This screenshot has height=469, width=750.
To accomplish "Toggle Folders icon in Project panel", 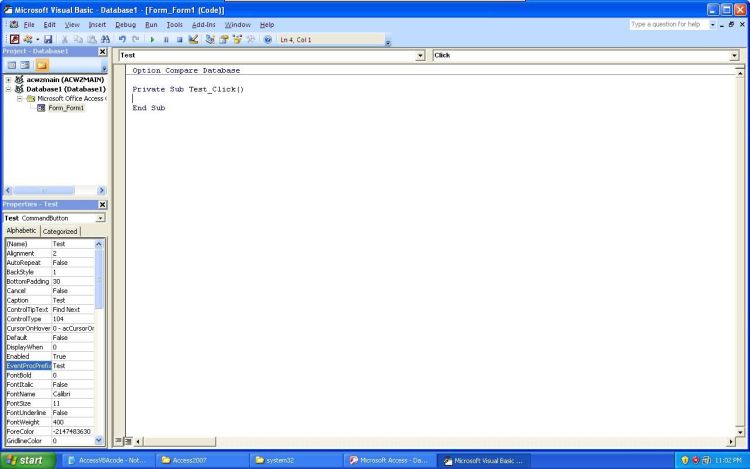I will tap(42, 65).
